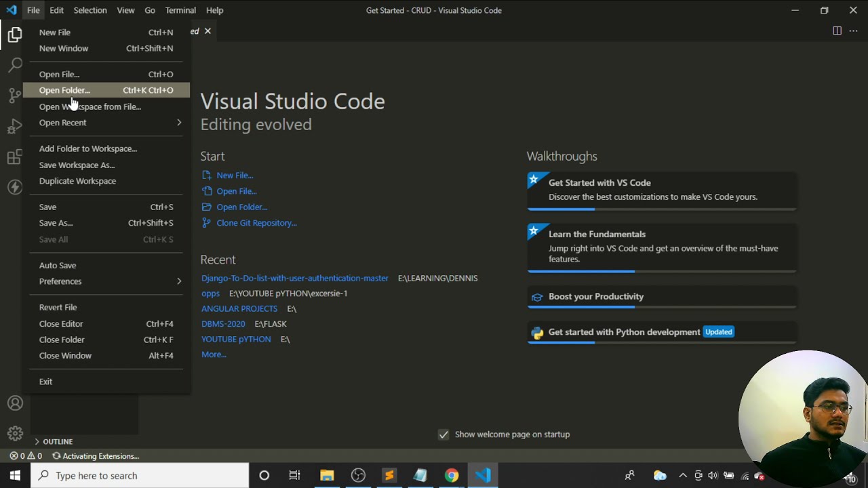Click Save As... menu entry

click(106, 223)
